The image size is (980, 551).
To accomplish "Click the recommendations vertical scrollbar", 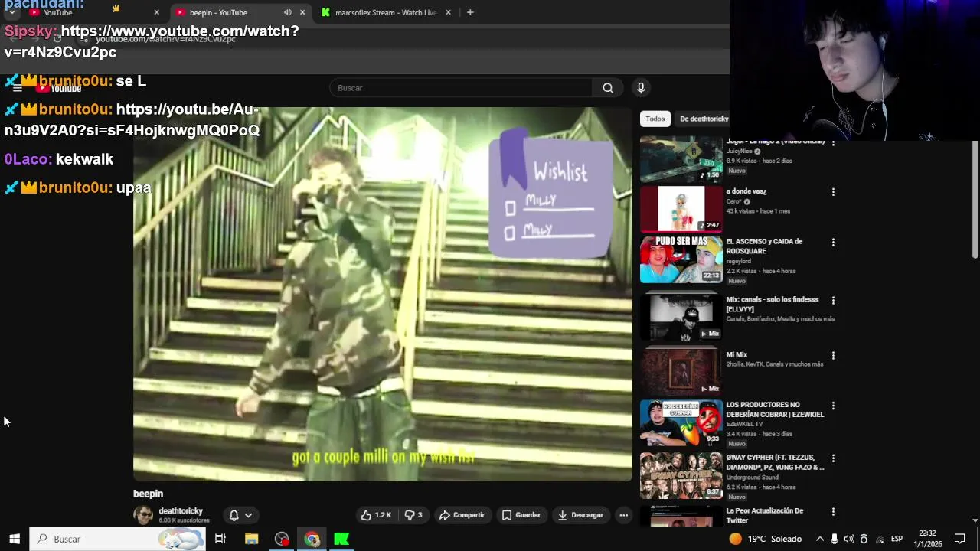I will pos(975,201).
